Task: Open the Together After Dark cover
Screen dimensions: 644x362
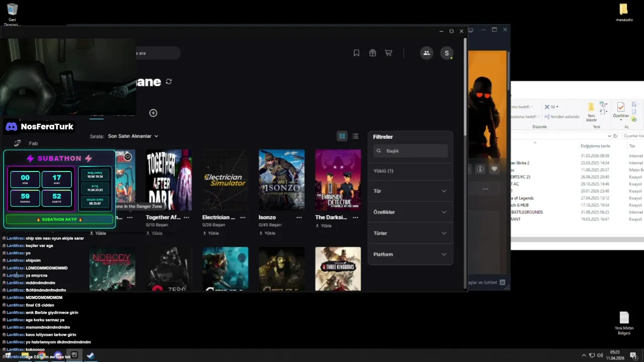Action: (x=169, y=179)
